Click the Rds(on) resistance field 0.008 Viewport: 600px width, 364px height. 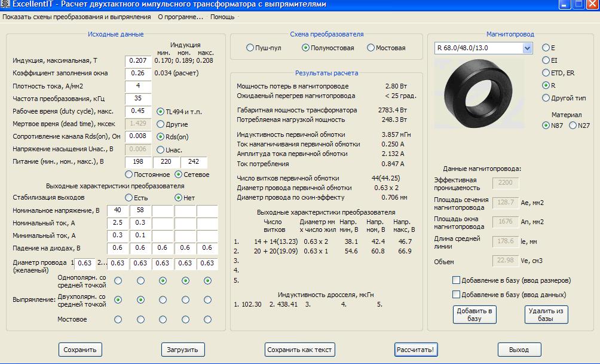tap(138, 136)
